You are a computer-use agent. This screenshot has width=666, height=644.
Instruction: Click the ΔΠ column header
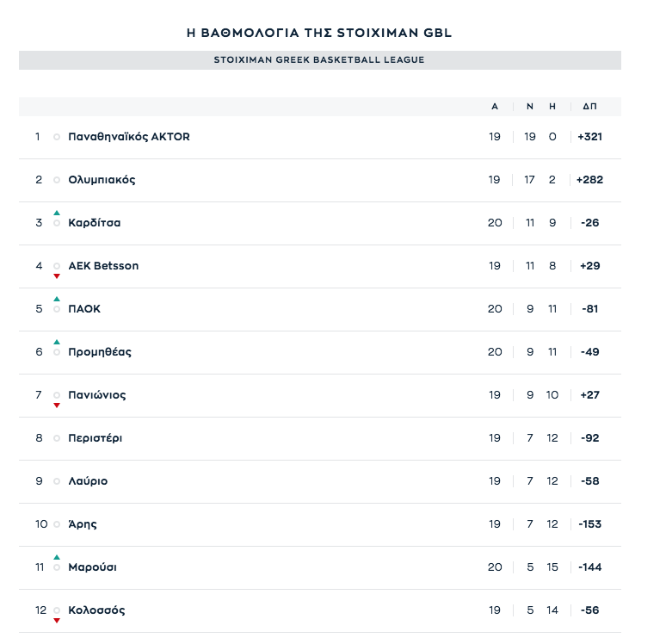589,107
